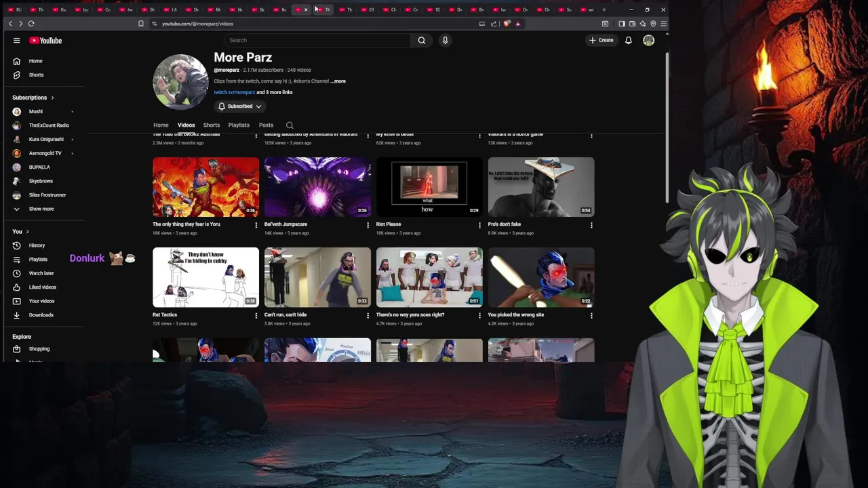Open browser main menu icon
Viewport: 868px width, 488px height.
[x=663, y=24]
